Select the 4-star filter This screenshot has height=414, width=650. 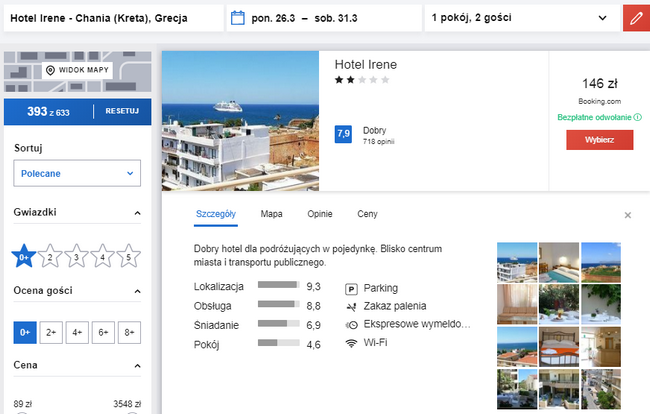click(102, 257)
